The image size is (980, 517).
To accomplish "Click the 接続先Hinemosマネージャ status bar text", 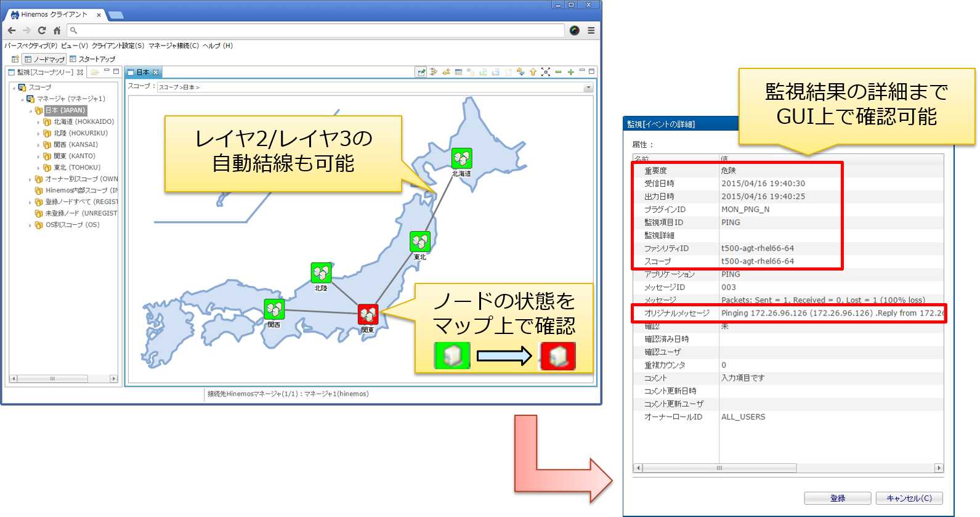I will pos(288,394).
